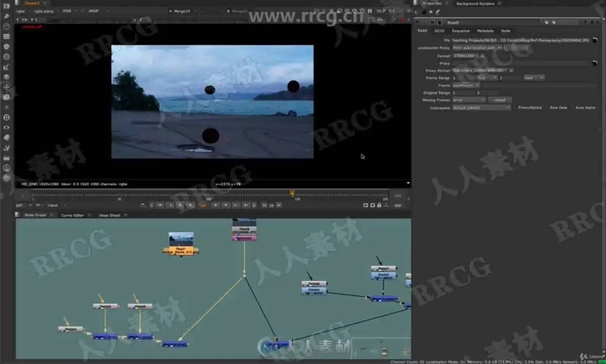Collapse the Read5 properties panel arrow
The image size is (606, 364).
tap(417, 22)
